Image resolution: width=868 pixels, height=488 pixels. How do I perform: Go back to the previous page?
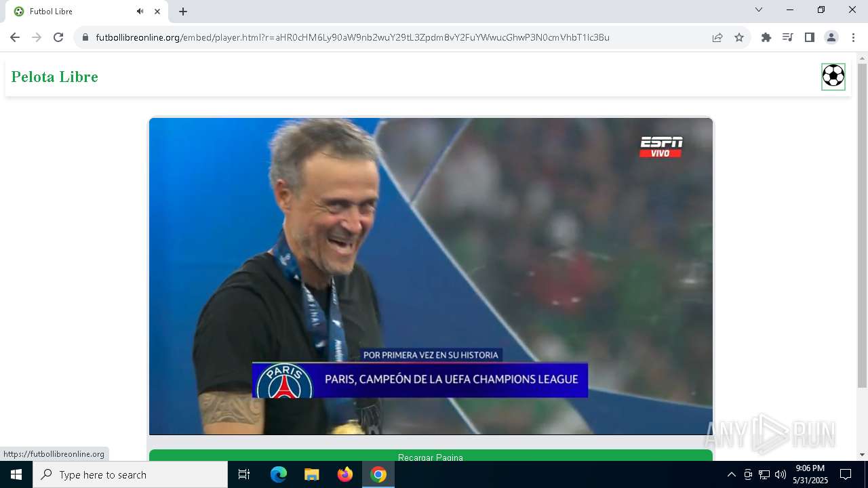(15, 37)
